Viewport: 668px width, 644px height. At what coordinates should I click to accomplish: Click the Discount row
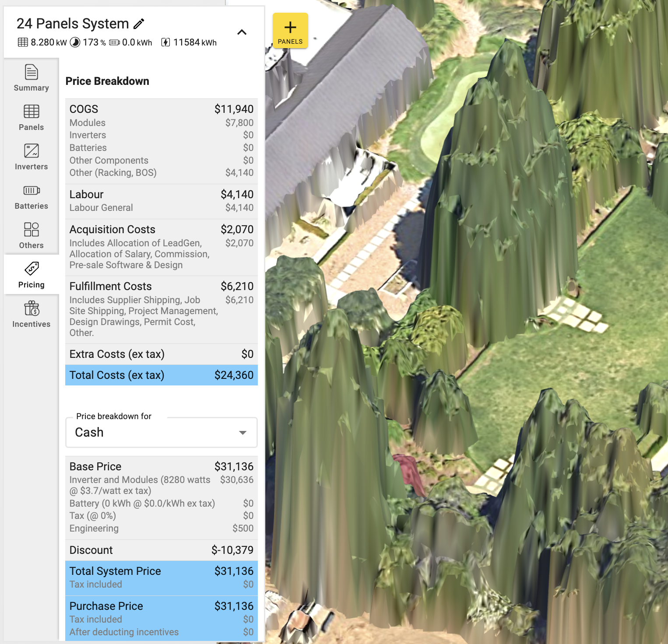tap(162, 550)
